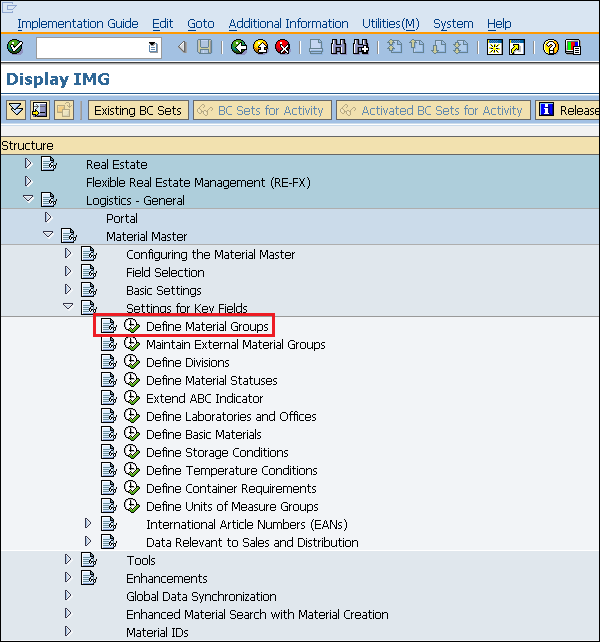Image resolution: width=600 pixels, height=642 pixels.
Task: Click execute icon for Define Material Statuses
Action: point(132,380)
